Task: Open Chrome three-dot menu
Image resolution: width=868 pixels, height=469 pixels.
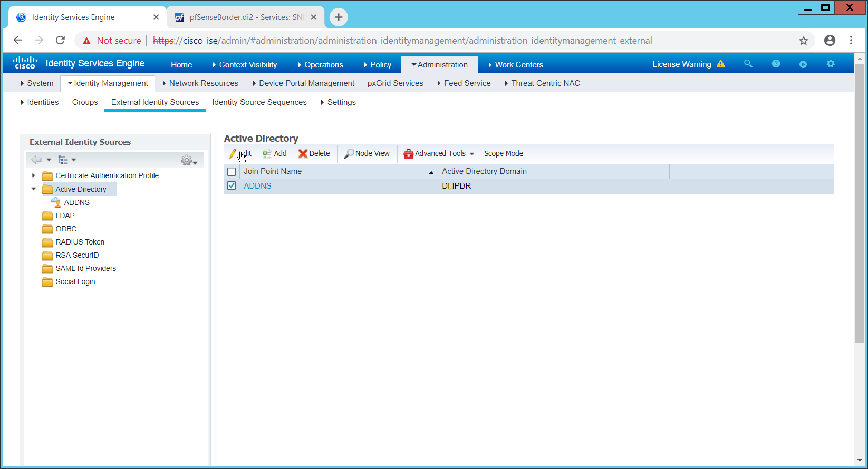Action: click(x=851, y=40)
